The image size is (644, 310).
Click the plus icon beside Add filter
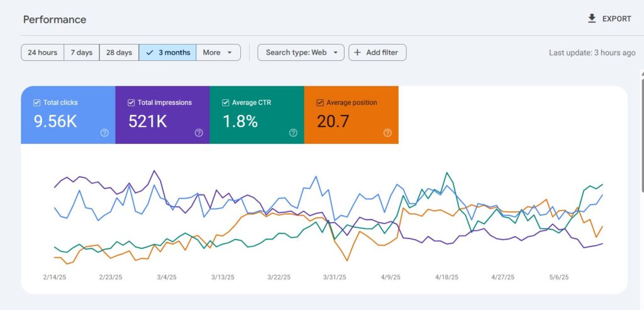click(x=357, y=53)
